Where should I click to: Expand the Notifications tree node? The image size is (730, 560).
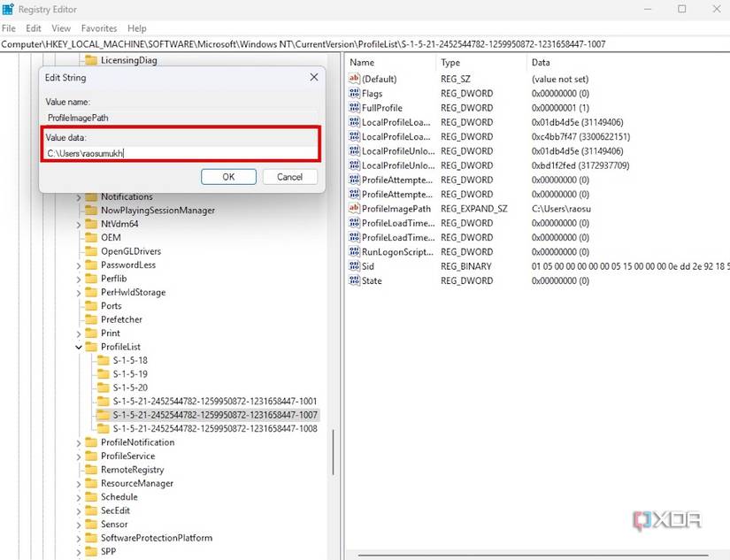click(78, 197)
